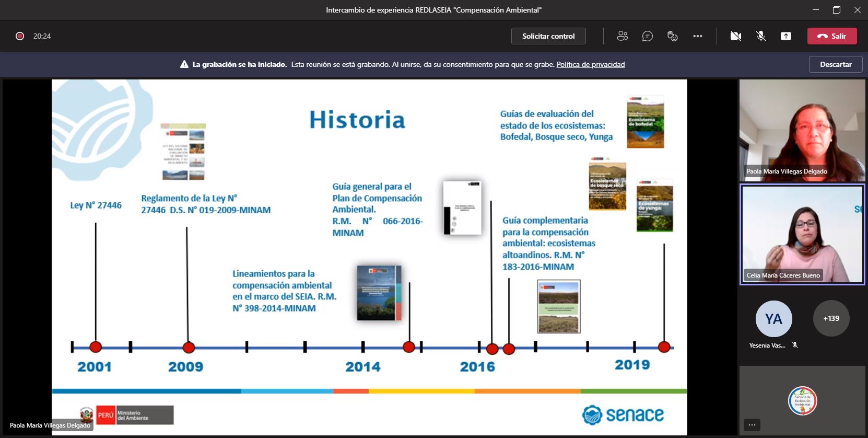Click the 2009 timeline marker dot

point(189,347)
